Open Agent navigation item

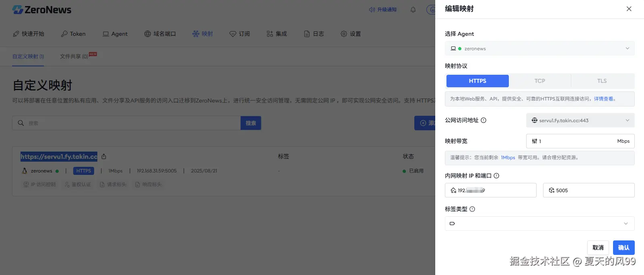[x=115, y=34]
